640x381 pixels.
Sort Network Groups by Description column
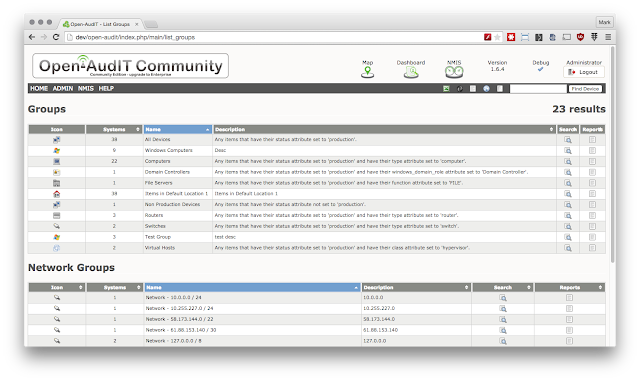416,287
